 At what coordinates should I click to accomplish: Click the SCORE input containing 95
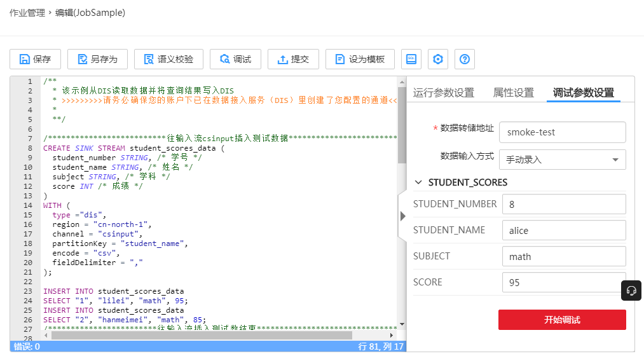[x=564, y=282]
